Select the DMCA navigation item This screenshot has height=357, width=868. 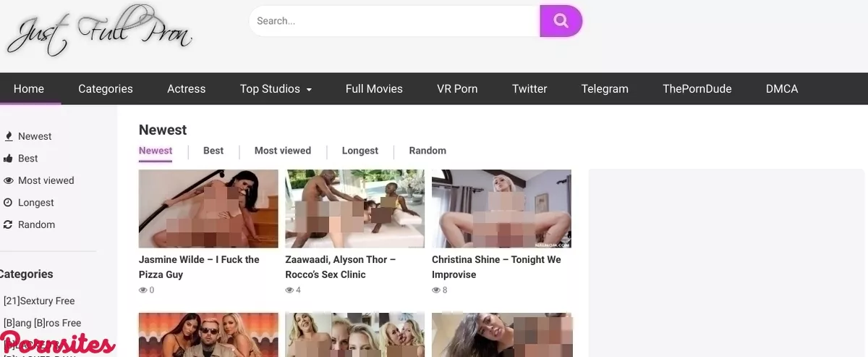click(x=782, y=89)
